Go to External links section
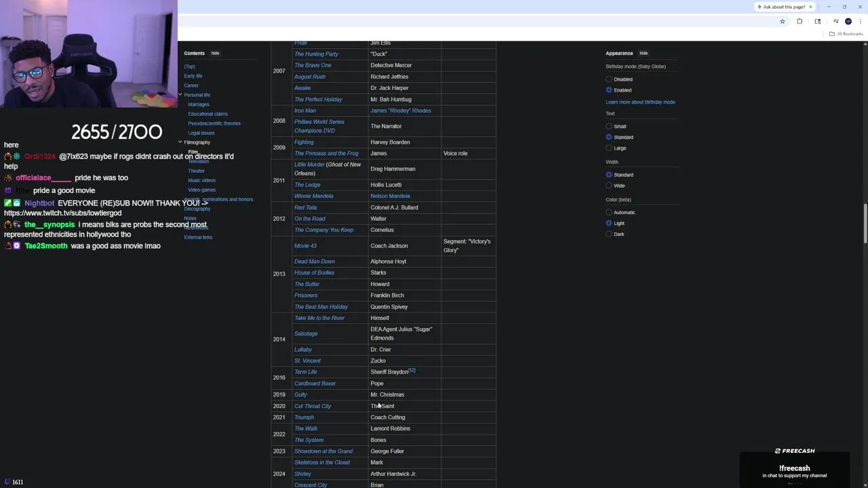 point(198,237)
